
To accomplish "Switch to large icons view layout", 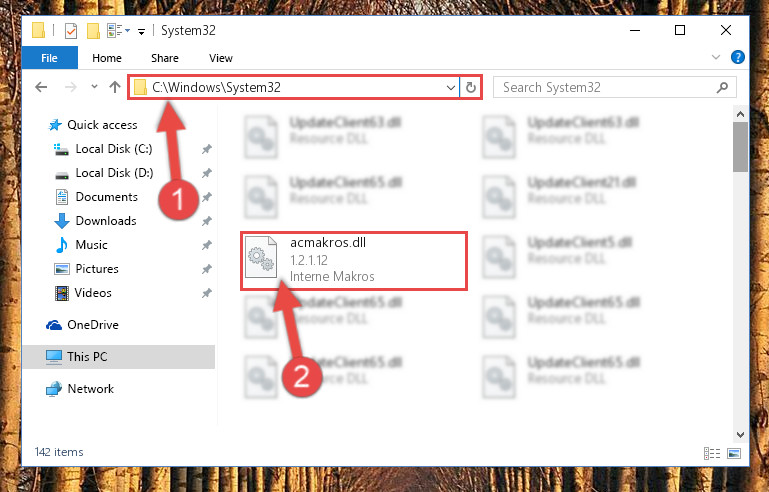I will (x=734, y=453).
